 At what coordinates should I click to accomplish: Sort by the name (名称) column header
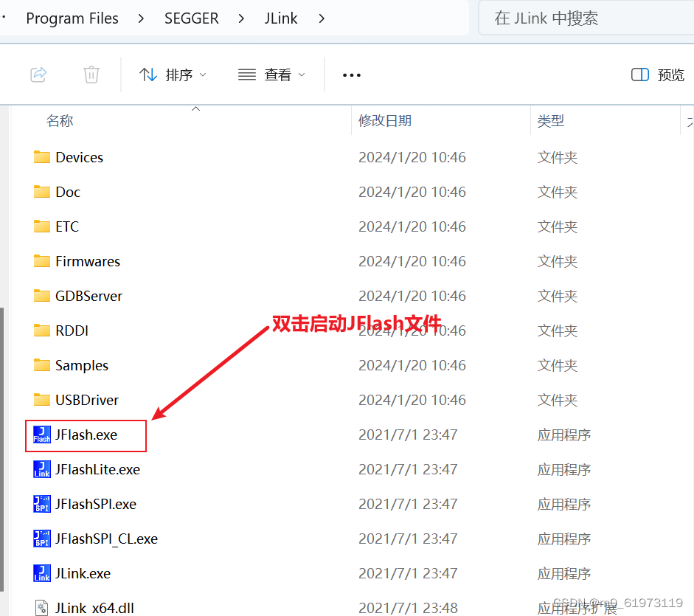pos(60,120)
